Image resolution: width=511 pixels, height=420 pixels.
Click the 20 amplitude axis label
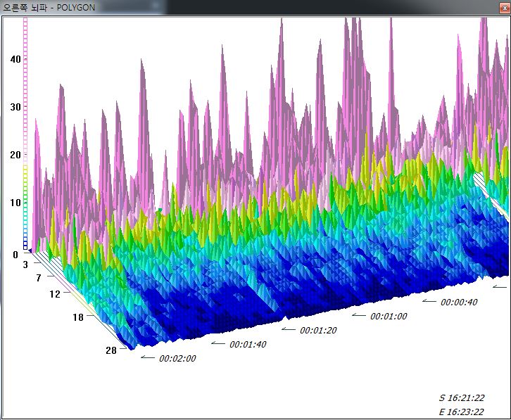tap(15, 155)
